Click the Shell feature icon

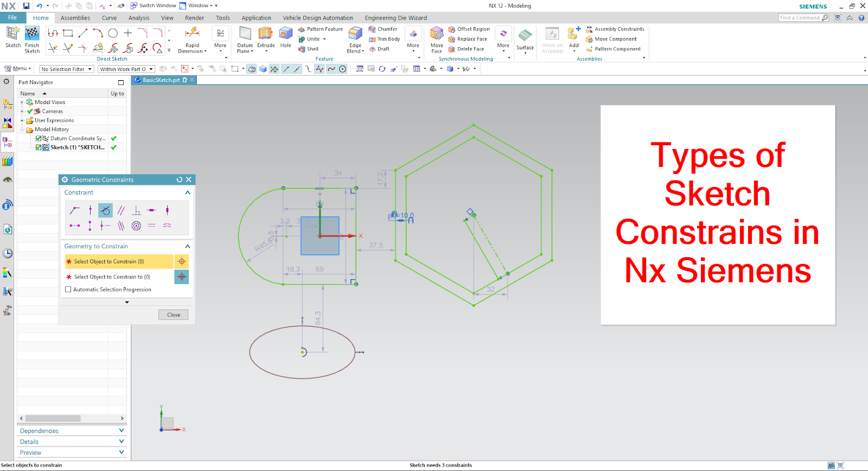302,49
